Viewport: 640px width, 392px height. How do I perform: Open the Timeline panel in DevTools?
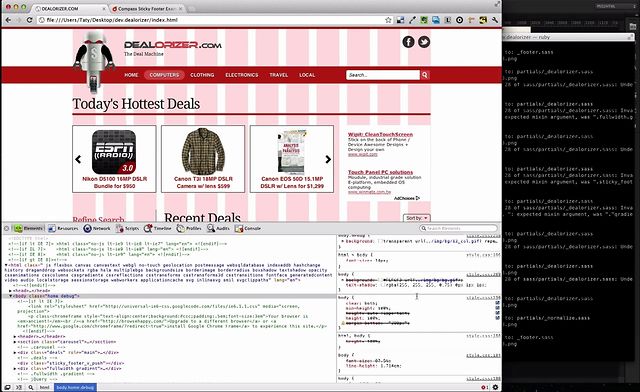click(158, 228)
